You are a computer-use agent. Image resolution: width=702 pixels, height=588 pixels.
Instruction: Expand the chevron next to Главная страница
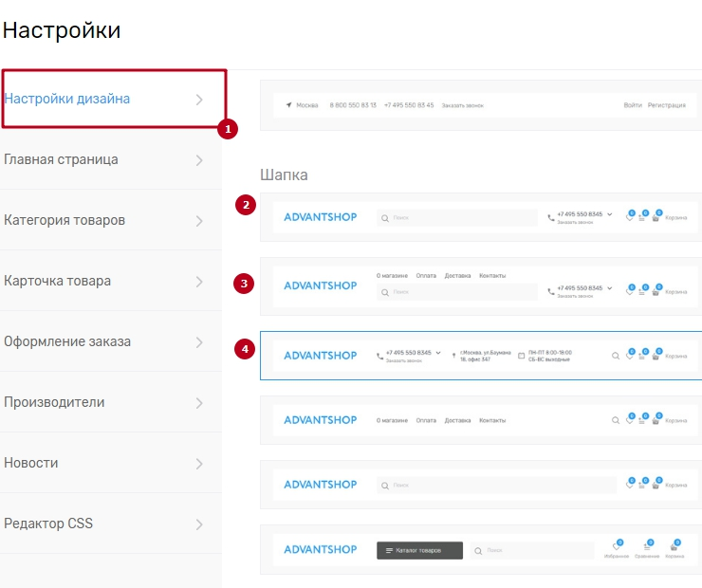199,160
